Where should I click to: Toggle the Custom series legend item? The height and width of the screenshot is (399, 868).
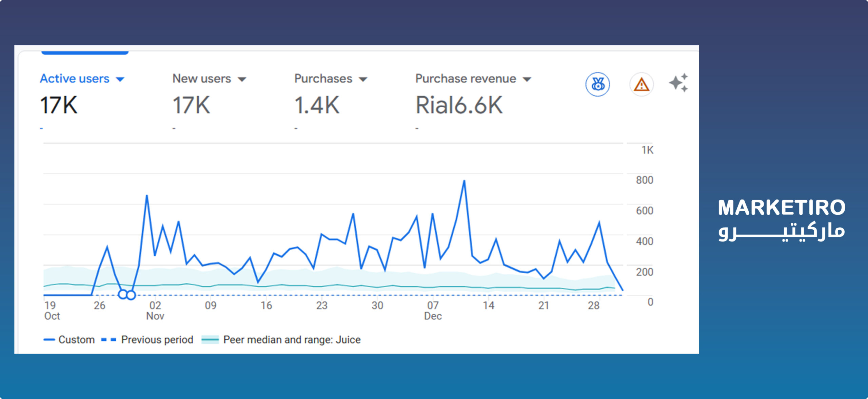(76, 339)
